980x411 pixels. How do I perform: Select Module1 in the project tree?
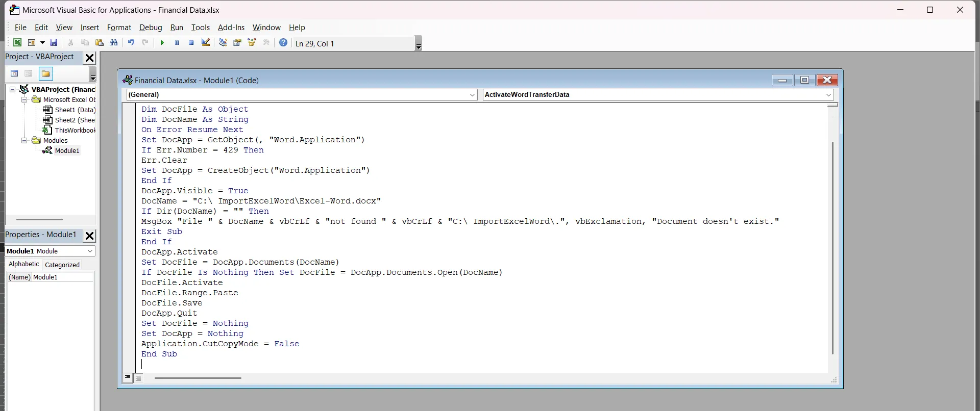[67, 151]
